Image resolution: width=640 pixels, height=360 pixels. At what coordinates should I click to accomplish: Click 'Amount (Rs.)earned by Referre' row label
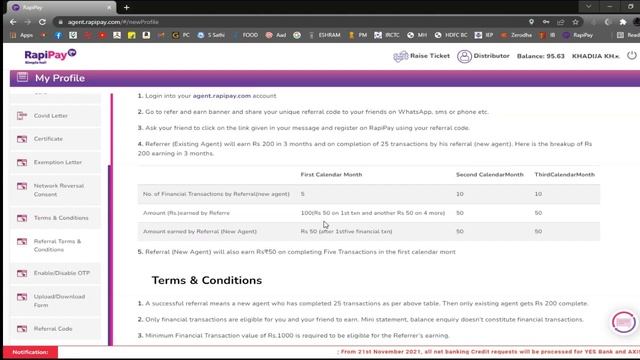coord(186,213)
